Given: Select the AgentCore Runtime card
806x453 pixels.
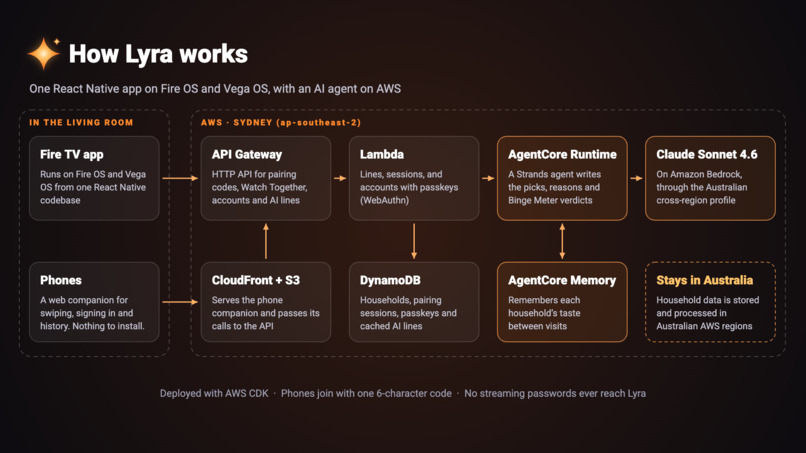Looking at the screenshot, I should coord(562,178).
